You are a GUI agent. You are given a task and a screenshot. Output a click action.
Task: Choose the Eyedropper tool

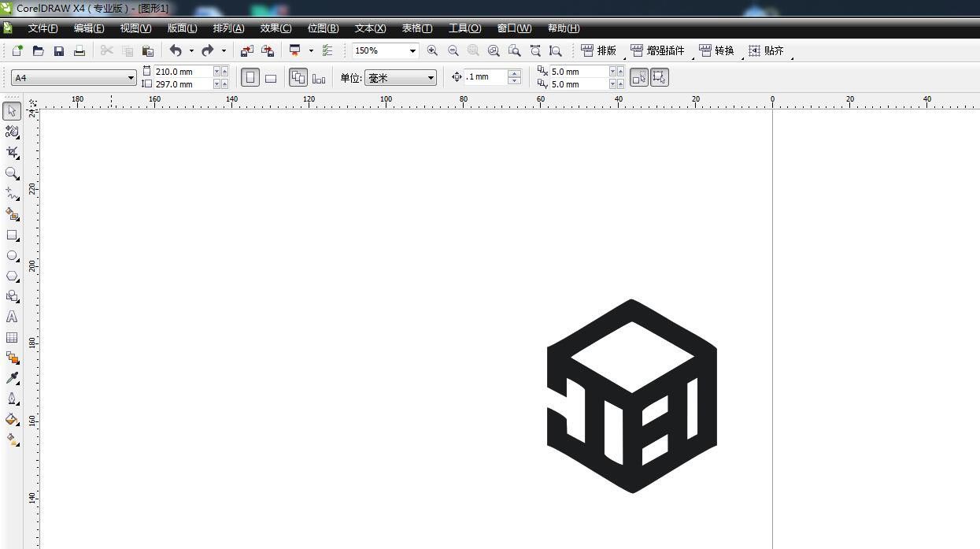(12, 378)
